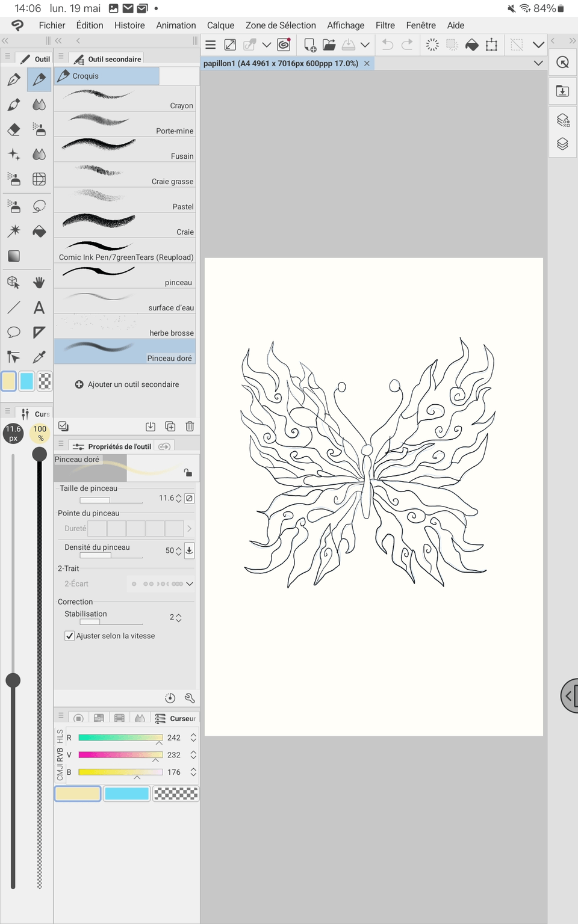The width and height of the screenshot is (578, 924).
Task: Select the transparent color swatch
Action: point(175,793)
